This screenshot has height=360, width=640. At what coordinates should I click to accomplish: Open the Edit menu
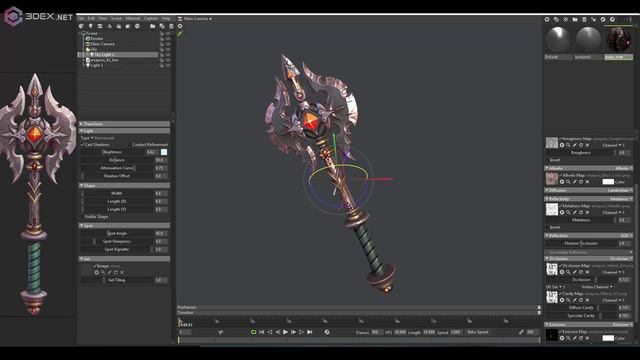pyautogui.click(x=91, y=18)
